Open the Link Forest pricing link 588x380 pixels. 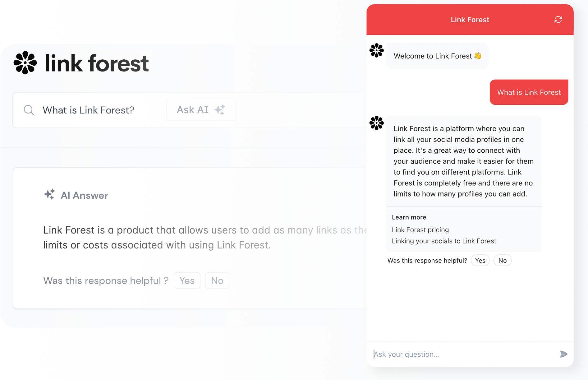(420, 230)
